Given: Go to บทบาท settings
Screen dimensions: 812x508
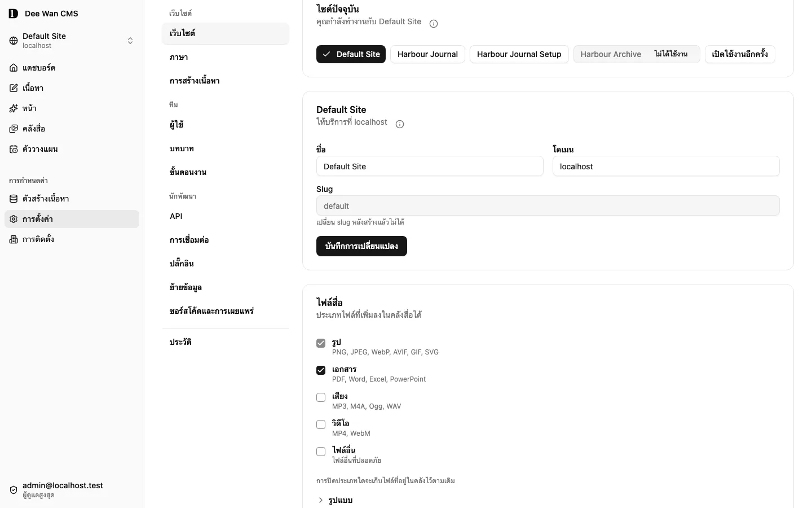Looking at the screenshot, I should point(226,148).
